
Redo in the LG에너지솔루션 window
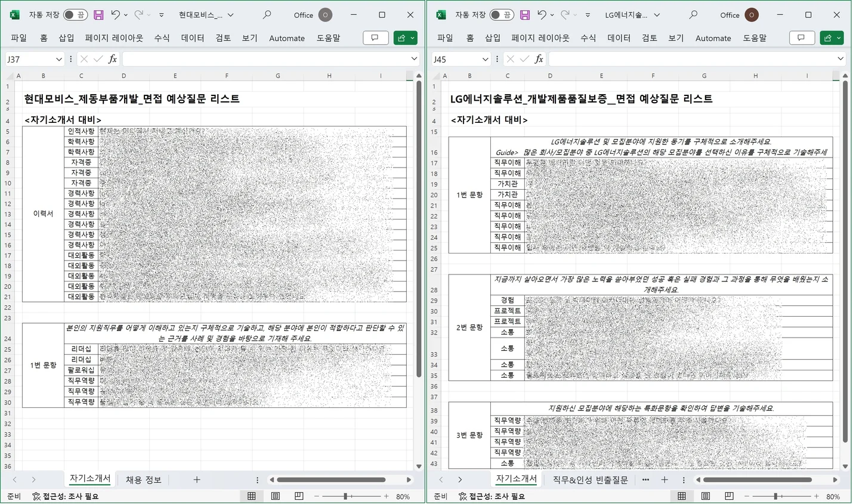pos(565,15)
